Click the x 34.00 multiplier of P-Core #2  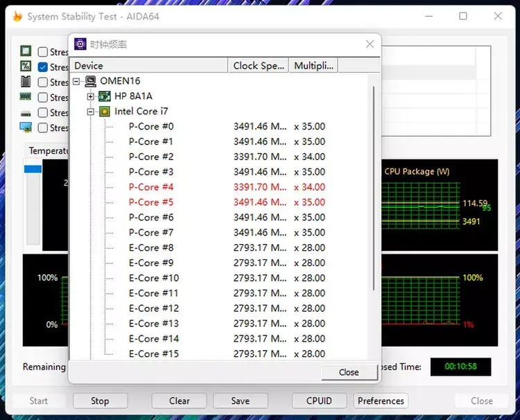(x=309, y=157)
